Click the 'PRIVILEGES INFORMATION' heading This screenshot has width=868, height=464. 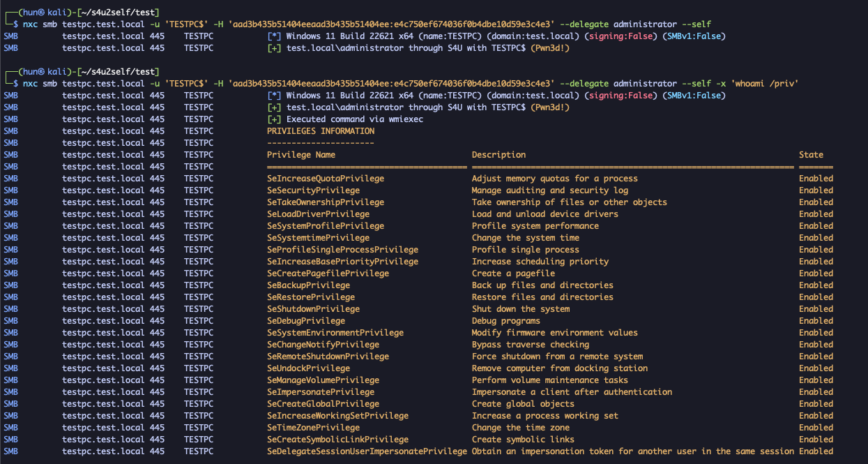(321, 131)
